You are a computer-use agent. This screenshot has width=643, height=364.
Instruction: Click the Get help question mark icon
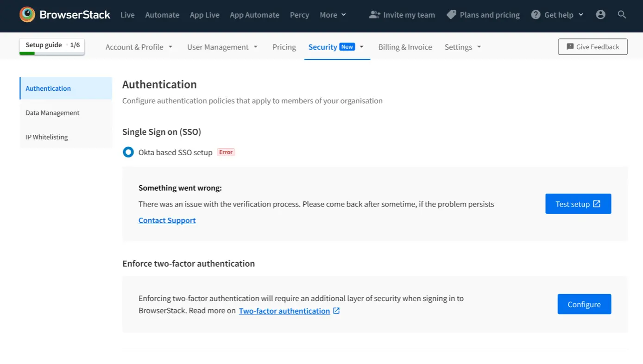pos(536,15)
